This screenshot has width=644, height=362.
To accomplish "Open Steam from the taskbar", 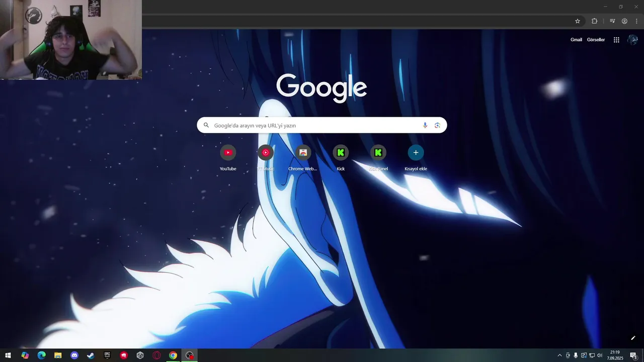I will (91, 355).
